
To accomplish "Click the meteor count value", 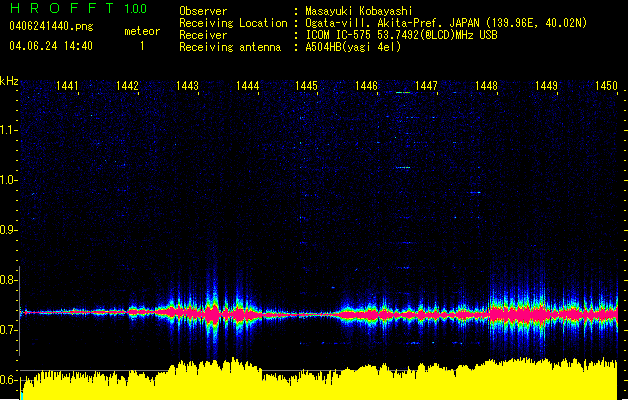I will pyautogui.click(x=142, y=46).
